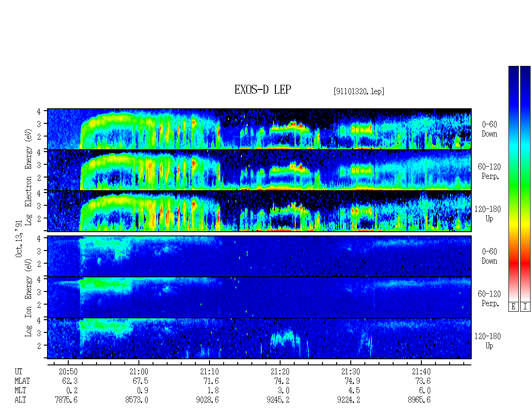Viewport: 532px width, 412px height.
Task: Click the ALT value 8965.6
Action: (x=419, y=400)
